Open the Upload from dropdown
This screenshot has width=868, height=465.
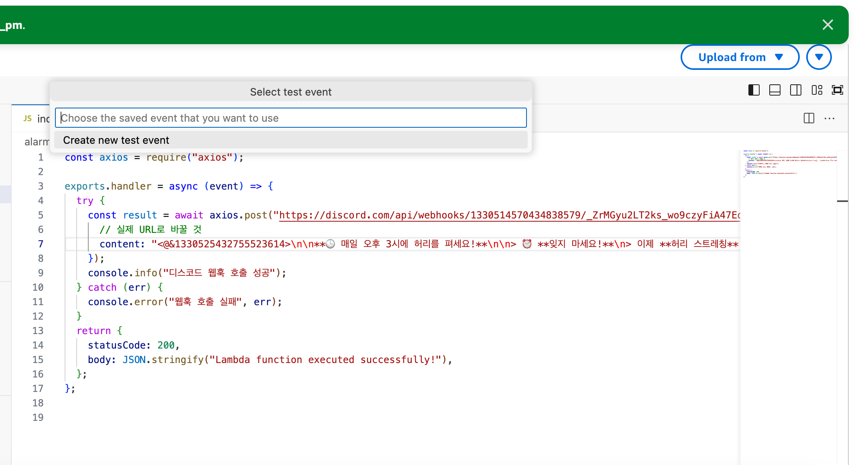(x=740, y=57)
